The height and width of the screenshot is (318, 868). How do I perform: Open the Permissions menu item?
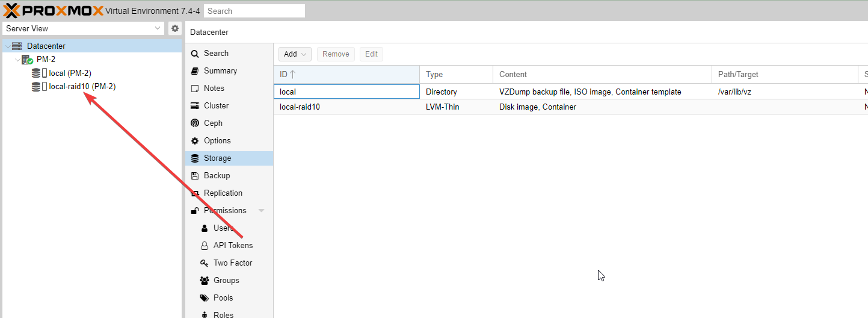[x=229, y=211]
